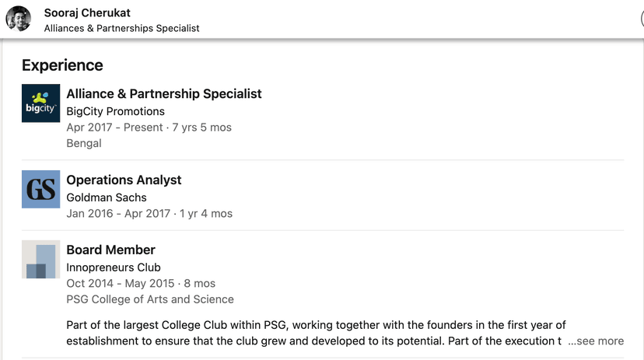Open the Operations Analyst position title
644x360 pixels.
point(124,180)
